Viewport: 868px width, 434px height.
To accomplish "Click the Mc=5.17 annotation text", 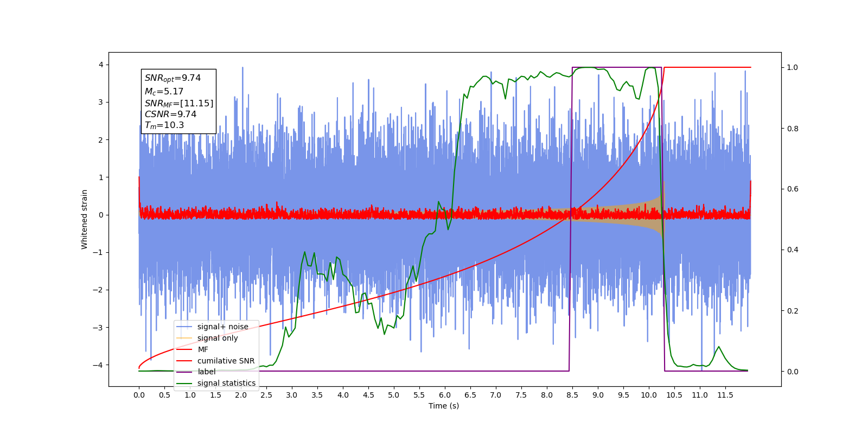I will 164,92.
